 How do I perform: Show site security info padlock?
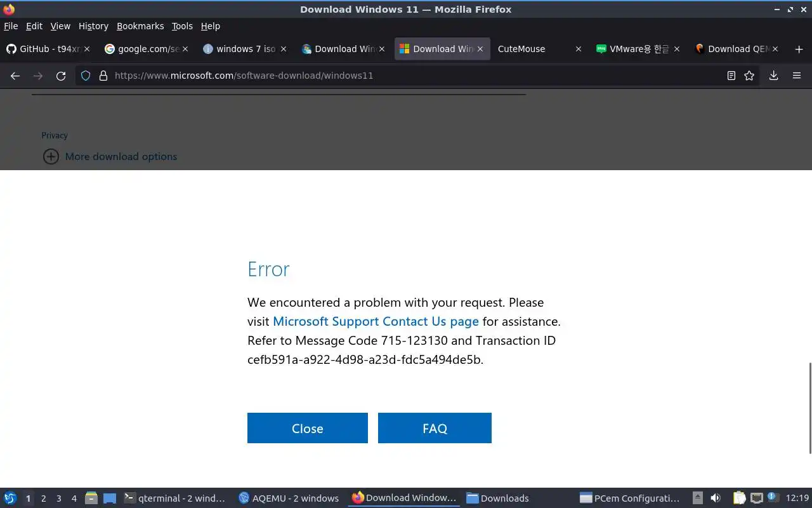click(x=103, y=76)
